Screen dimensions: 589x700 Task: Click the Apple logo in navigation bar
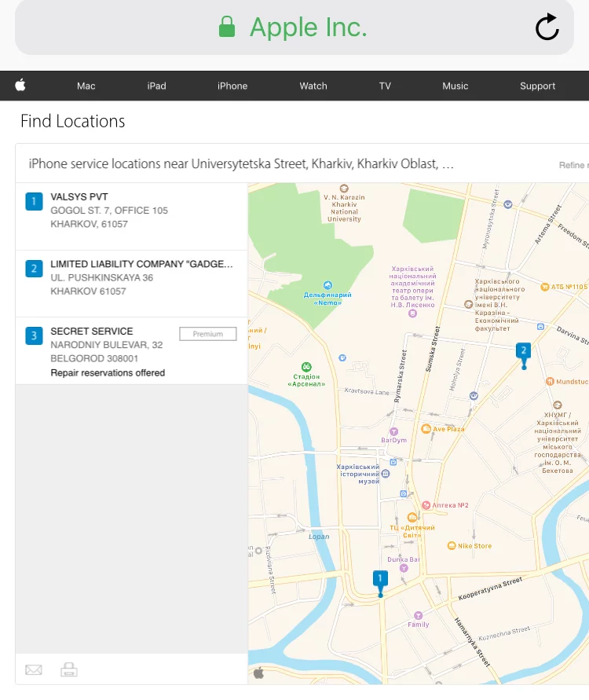[20, 86]
